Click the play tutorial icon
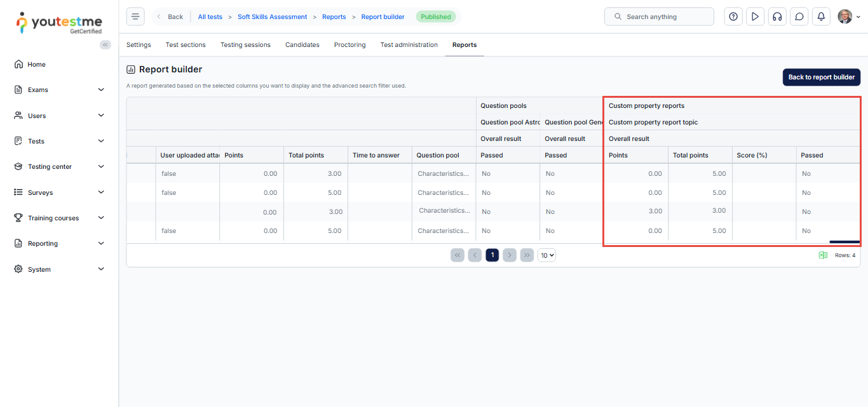Screen dimensions: 868x407 coord(755,17)
